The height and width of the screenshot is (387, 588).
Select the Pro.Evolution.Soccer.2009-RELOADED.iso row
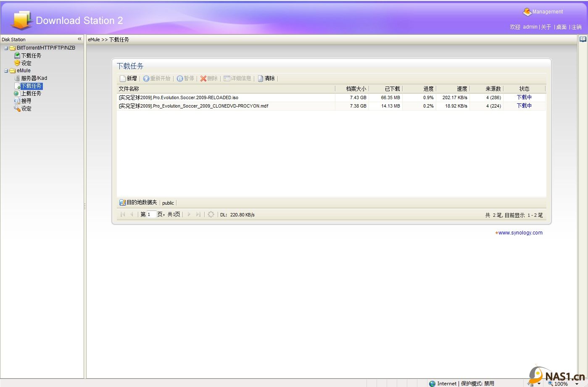[331, 97]
